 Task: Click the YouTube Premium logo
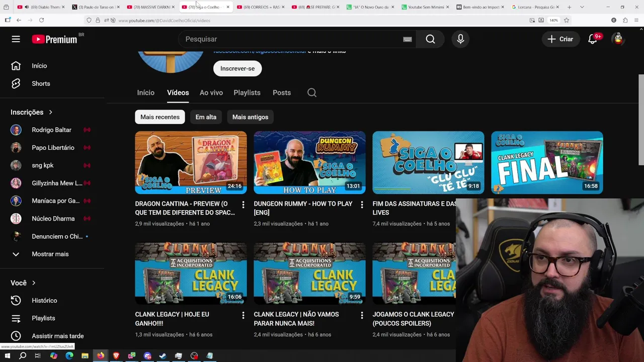pos(54,39)
